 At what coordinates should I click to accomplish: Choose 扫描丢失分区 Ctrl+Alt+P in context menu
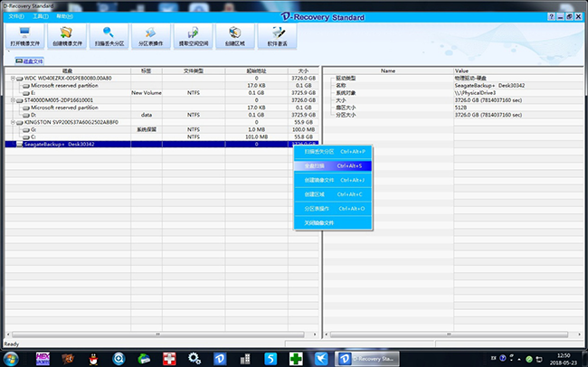pyautogui.click(x=334, y=152)
